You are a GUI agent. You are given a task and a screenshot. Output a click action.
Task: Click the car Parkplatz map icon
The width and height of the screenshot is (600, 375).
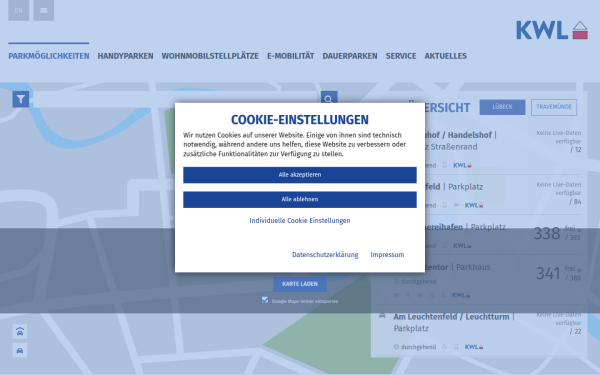pos(20,351)
